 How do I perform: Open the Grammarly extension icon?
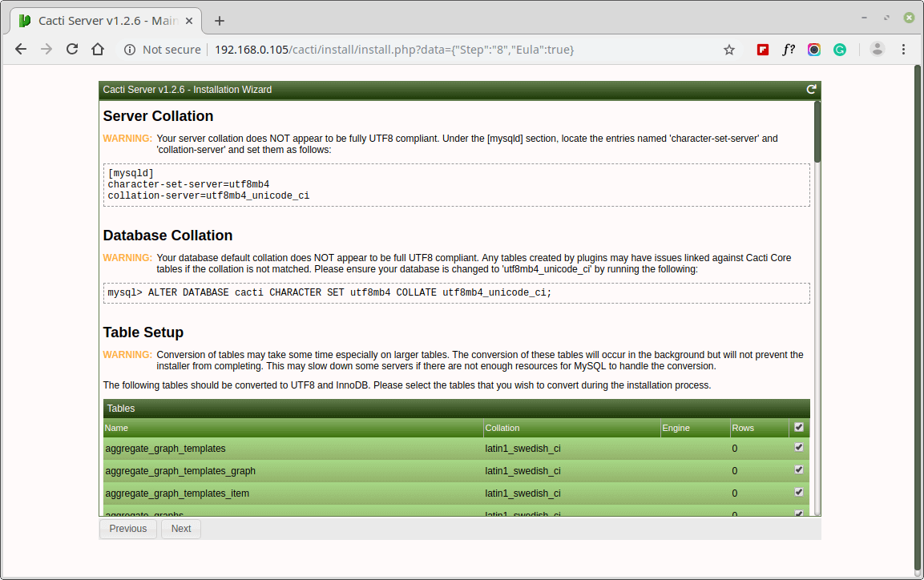840,50
